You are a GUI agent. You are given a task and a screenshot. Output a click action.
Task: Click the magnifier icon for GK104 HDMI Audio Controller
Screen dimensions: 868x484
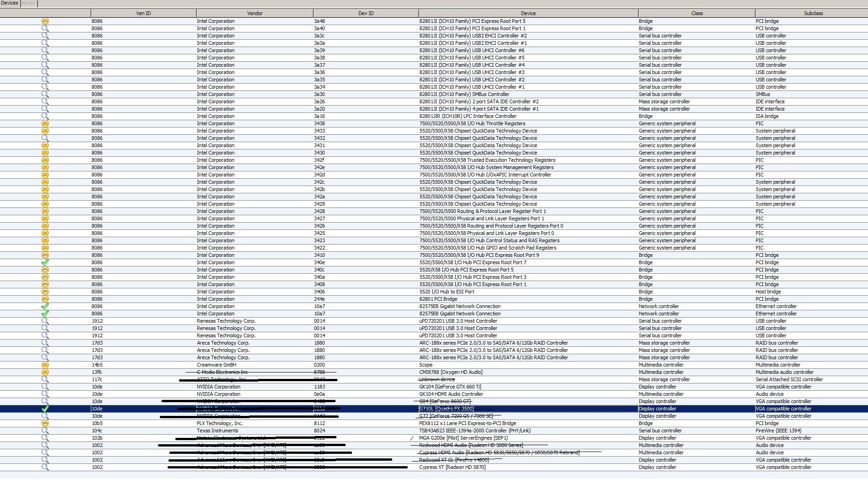pyautogui.click(x=45, y=394)
